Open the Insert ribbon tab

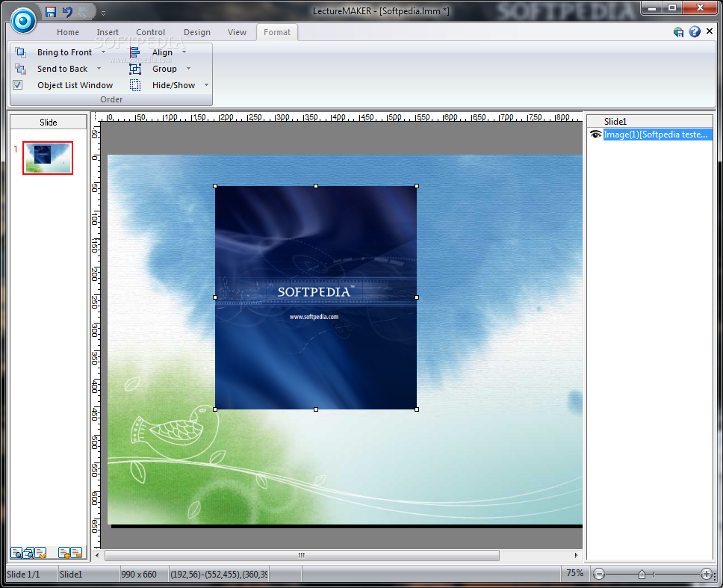[108, 32]
